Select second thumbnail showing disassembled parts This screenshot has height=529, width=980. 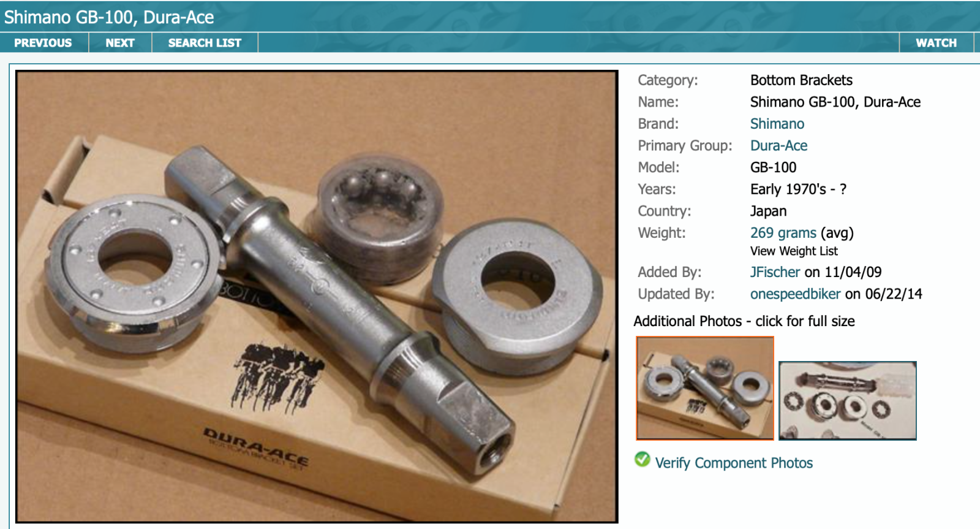[848, 401]
